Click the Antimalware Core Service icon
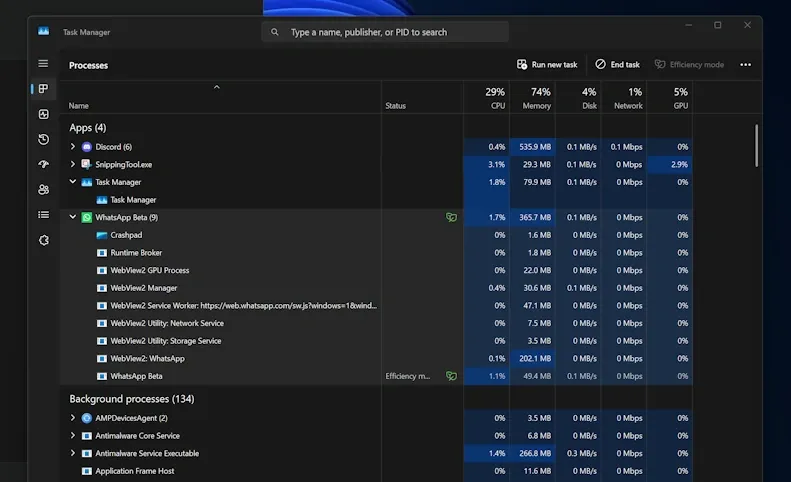The height and width of the screenshot is (482, 791). coord(87,436)
